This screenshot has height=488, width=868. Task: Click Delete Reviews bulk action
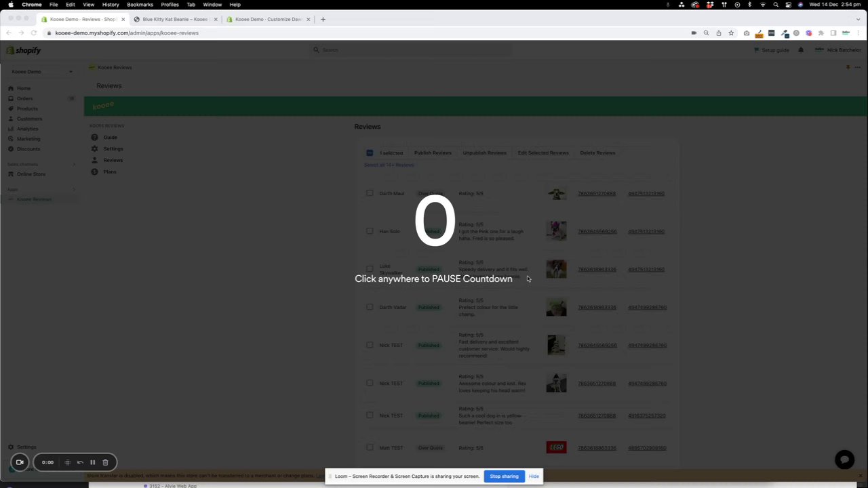597,153
